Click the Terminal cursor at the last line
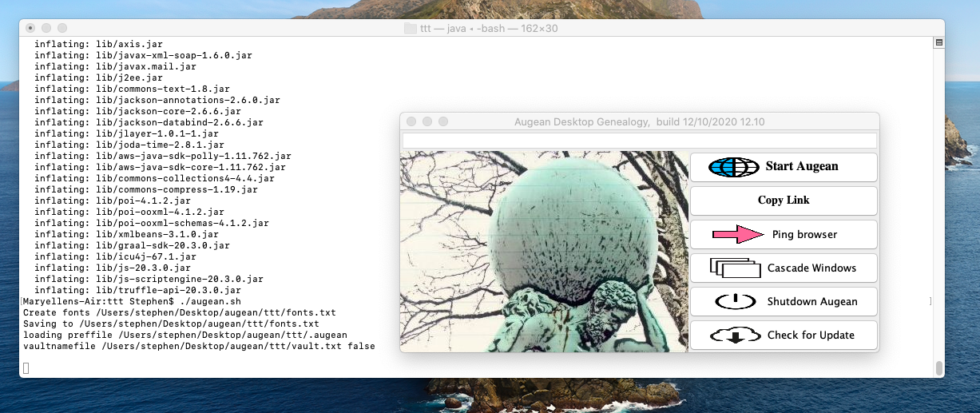 [x=26, y=367]
